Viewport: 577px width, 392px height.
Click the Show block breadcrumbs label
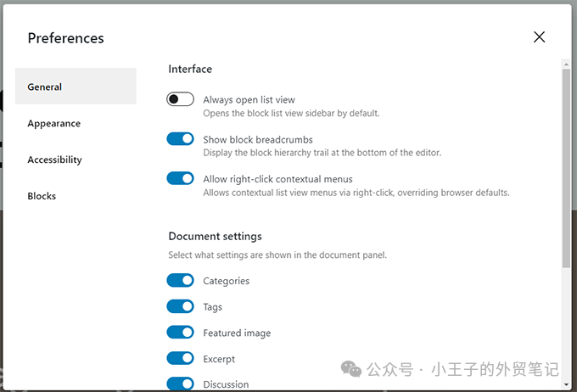(258, 139)
